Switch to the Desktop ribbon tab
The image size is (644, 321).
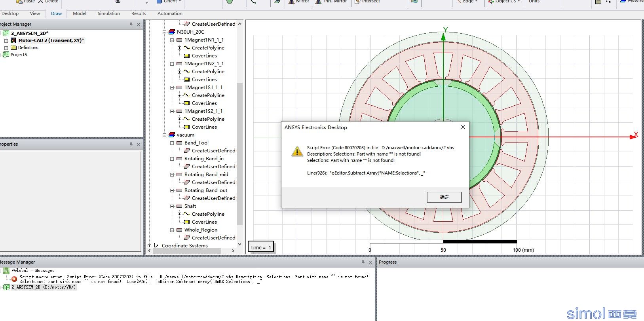click(10, 13)
